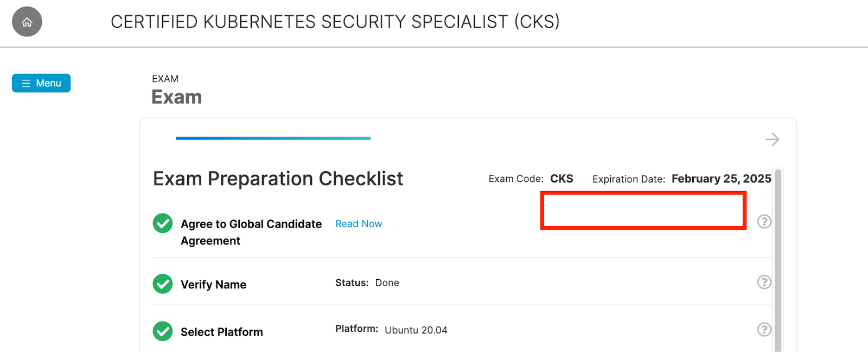Open the Menu button
The image size is (868, 352).
pos(41,83)
